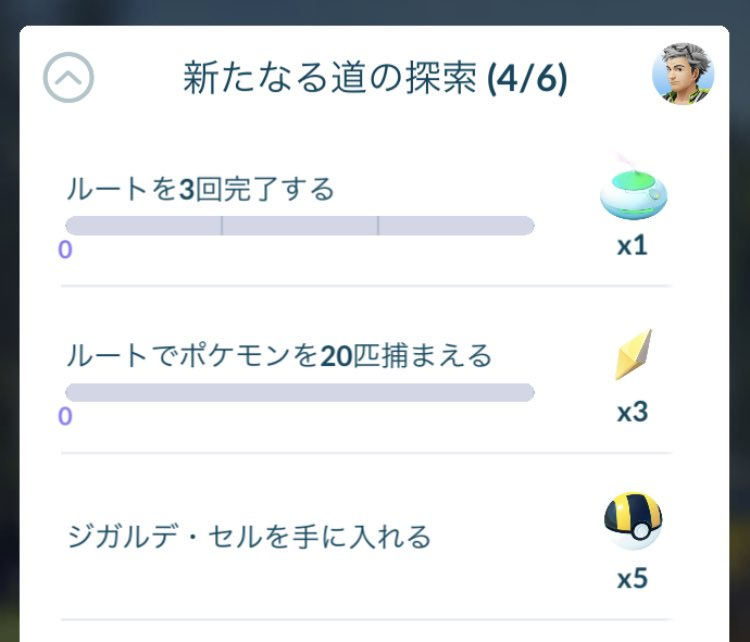The height and width of the screenshot is (642, 750).
Task: Click the catch 20 Pokémon progress bar
Action: pyautogui.click(x=300, y=392)
